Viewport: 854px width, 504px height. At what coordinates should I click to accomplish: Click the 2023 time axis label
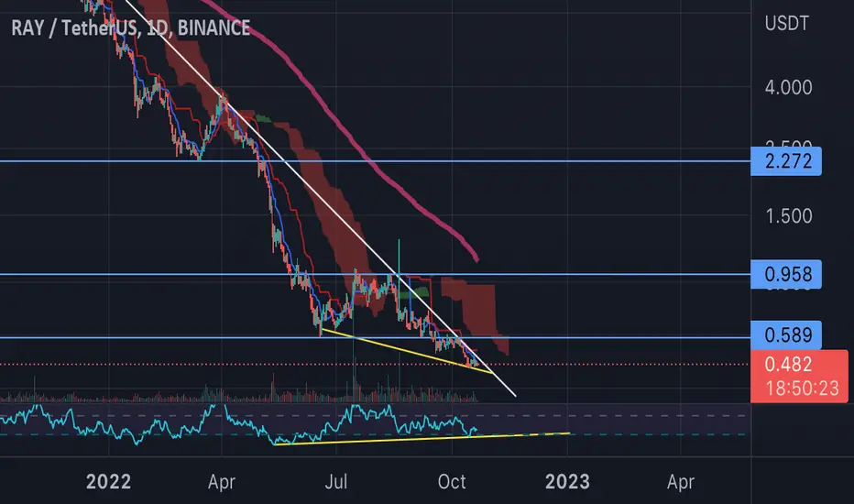click(x=567, y=482)
